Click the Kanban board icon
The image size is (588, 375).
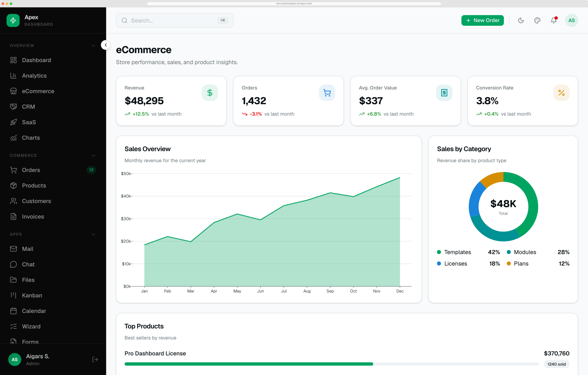click(x=13, y=295)
